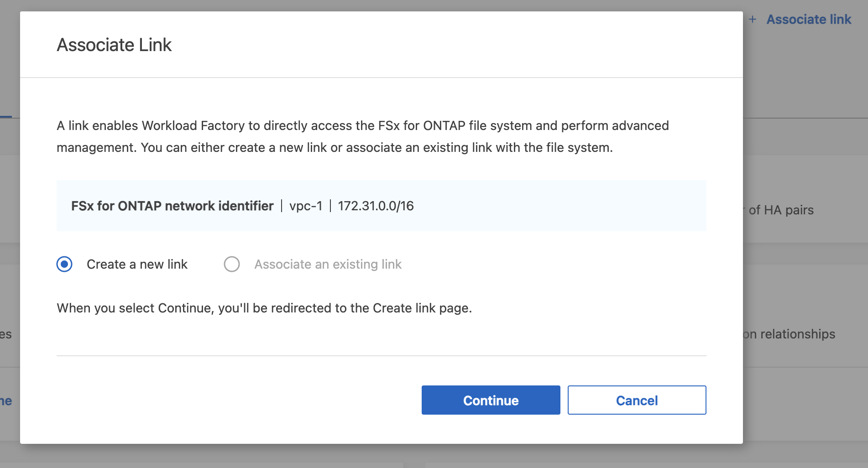The width and height of the screenshot is (868, 468).
Task: Click the 172.31.0.0/16 CIDR text
Action: point(375,206)
